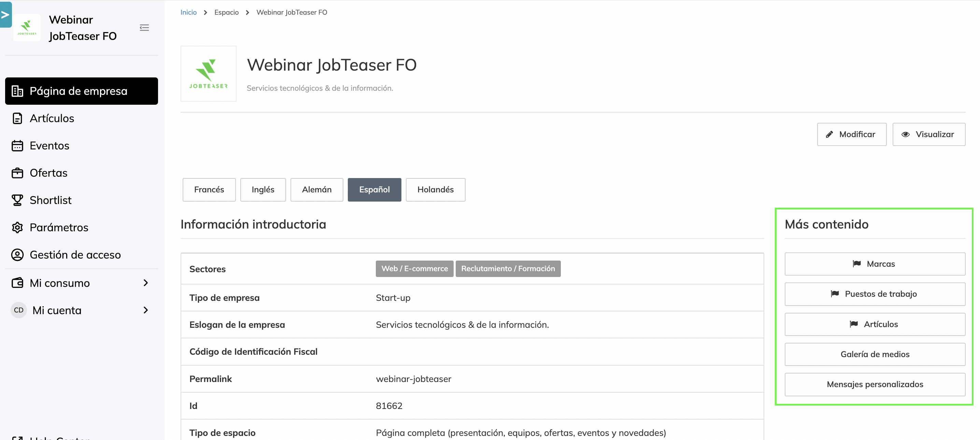Click the CD avatar for Mi cuenta
Viewport: 980px width, 440px height.
pyautogui.click(x=19, y=310)
